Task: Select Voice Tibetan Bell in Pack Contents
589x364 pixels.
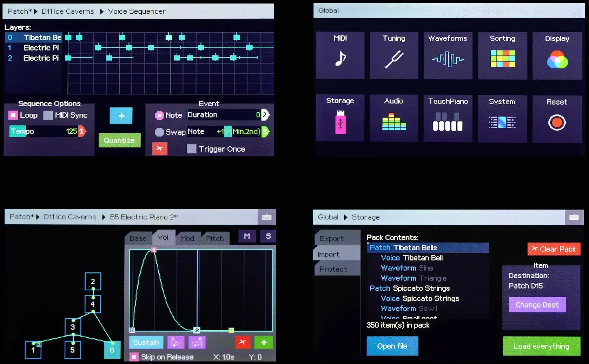Action: [428, 258]
